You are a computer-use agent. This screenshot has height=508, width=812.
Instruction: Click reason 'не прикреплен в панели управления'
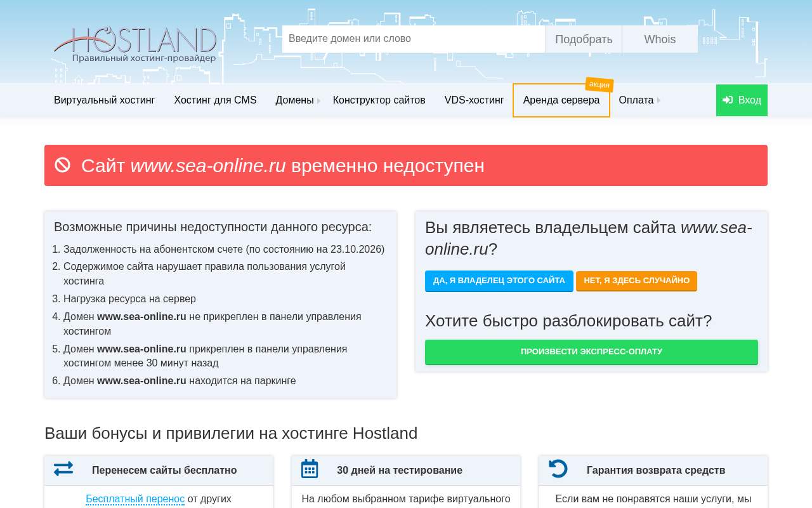(x=213, y=324)
